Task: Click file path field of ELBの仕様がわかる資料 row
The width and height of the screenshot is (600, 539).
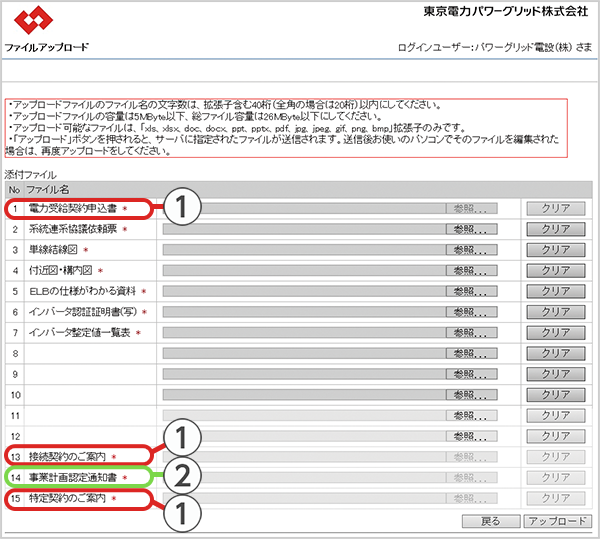Action: click(304, 291)
